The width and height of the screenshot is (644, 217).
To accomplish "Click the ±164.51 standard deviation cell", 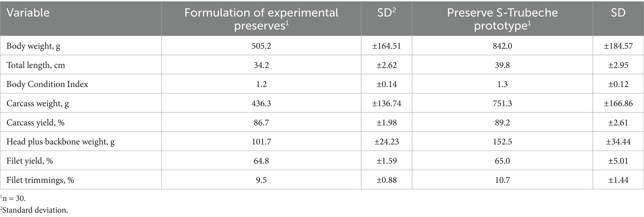I will coord(386,46).
